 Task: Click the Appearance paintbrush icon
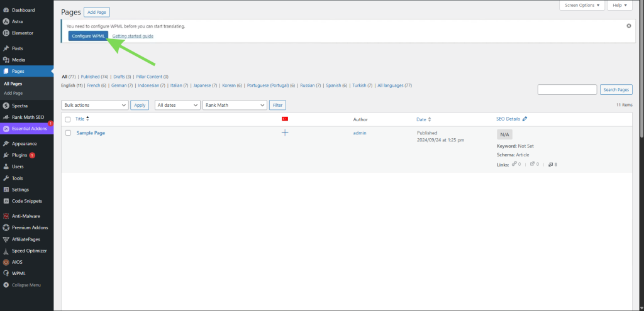click(6, 144)
